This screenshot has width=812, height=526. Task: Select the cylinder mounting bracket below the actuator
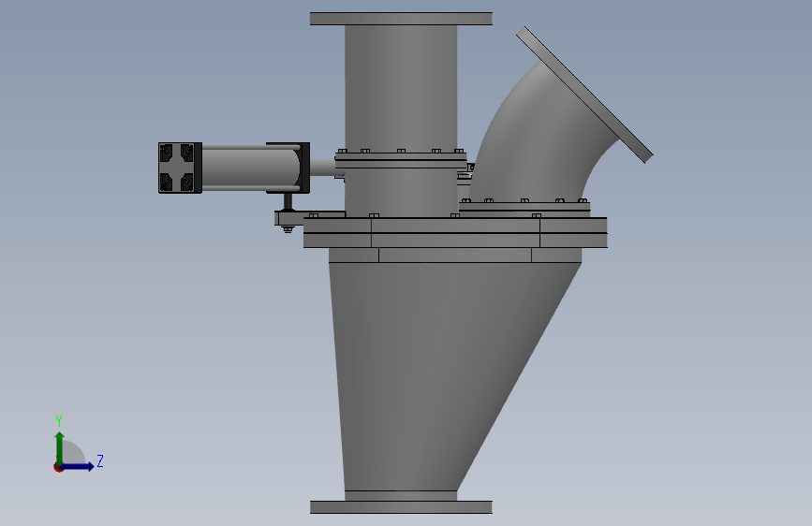(309, 218)
